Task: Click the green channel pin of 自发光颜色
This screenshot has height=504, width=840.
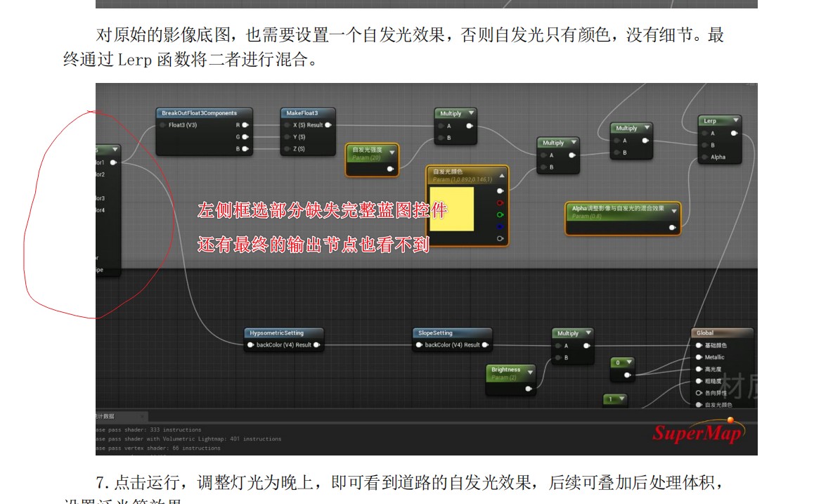Action: pyautogui.click(x=500, y=215)
